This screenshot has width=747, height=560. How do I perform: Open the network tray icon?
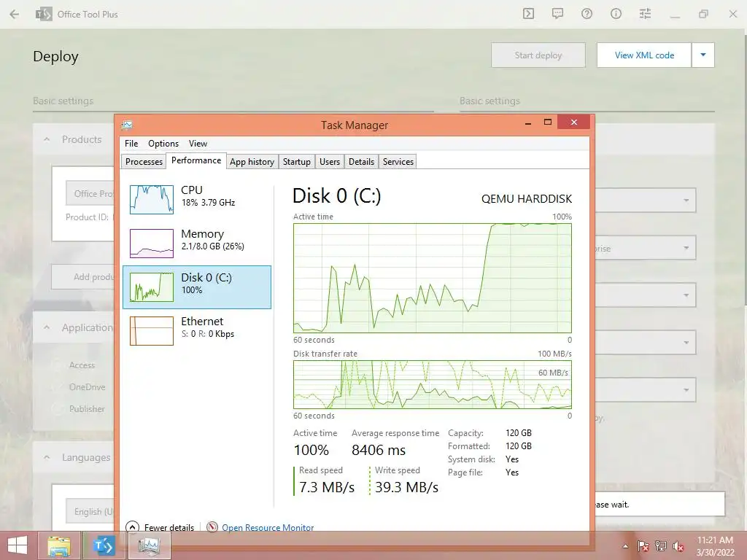[x=661, y=546]
